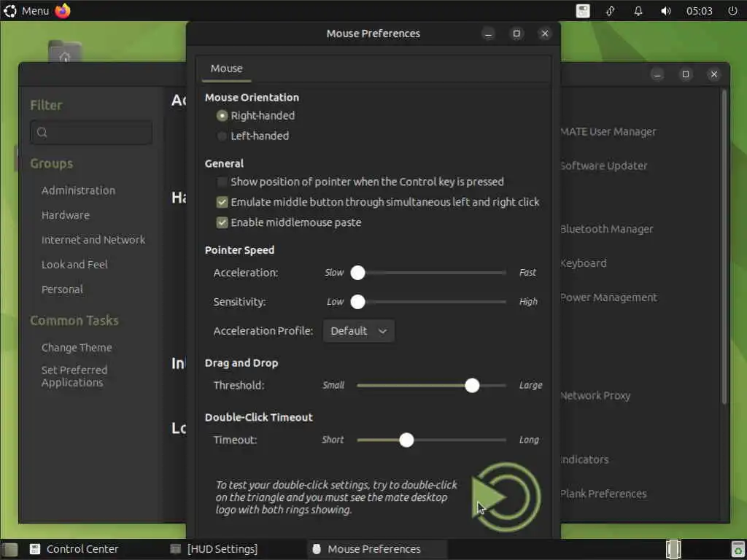This screenshot has height=560, width=747.
Task: Maximize the Mouse Preferences window
Action: pyautogui.click(x=516, y=34)
